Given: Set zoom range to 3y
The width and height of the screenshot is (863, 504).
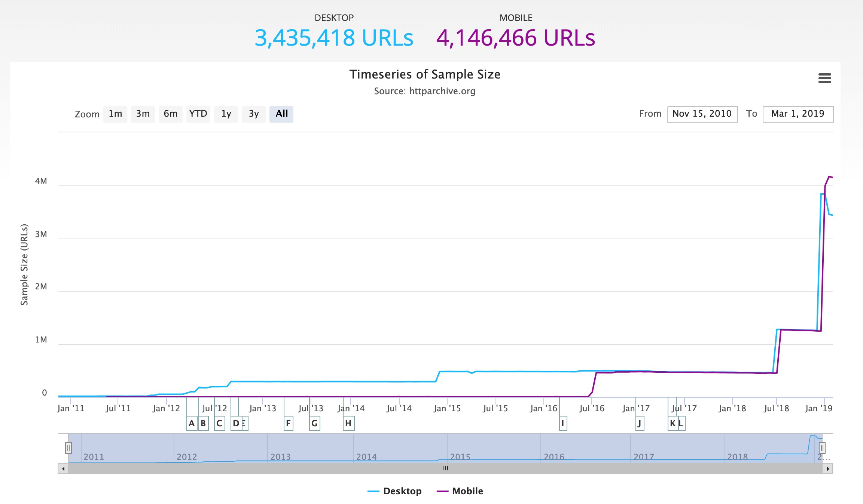Looking at the screenshot, I should click(x=254, y=114).
